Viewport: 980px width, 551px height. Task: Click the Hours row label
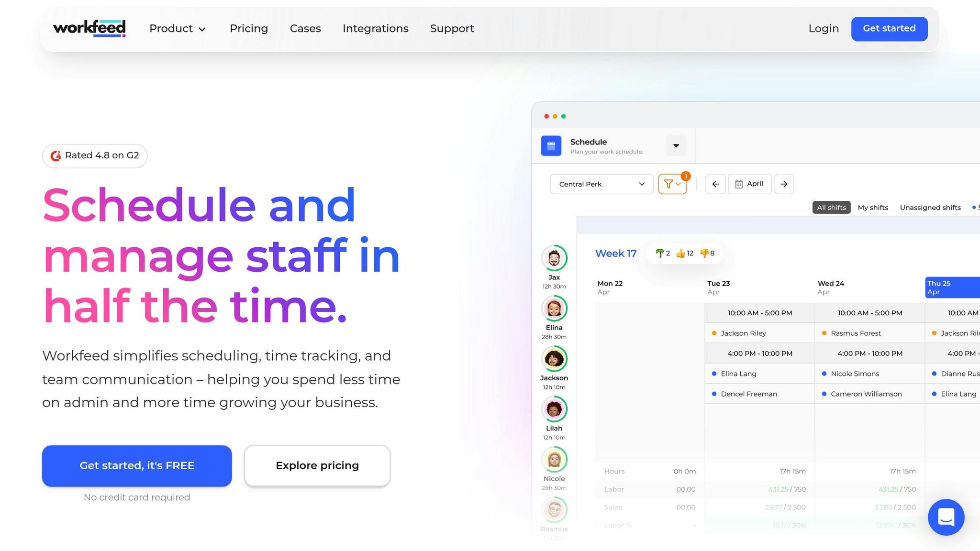[614, 472]
